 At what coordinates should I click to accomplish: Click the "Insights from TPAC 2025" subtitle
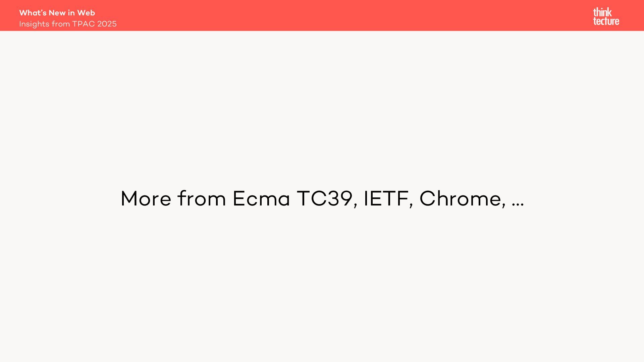tap(68, 24)
